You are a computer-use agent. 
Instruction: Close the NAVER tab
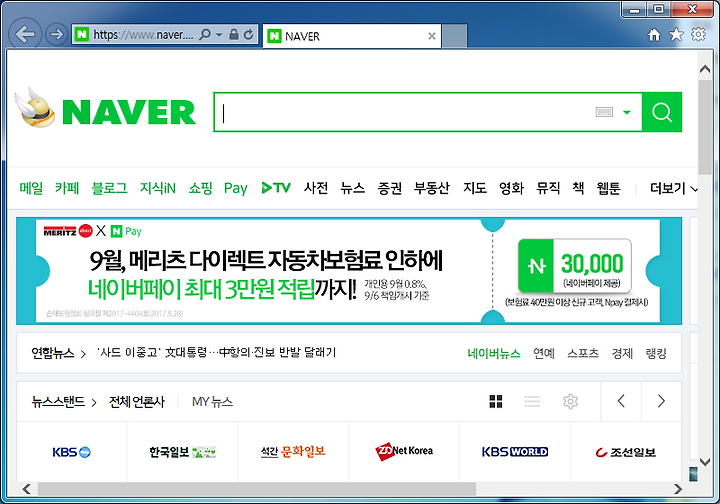[432, 36]
